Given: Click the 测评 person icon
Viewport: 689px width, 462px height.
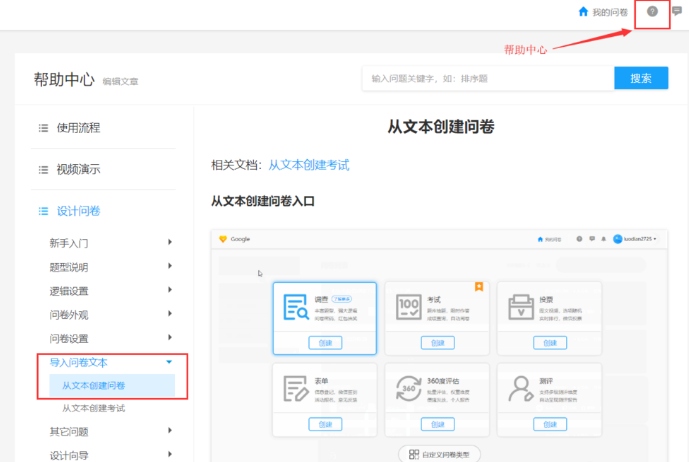Looking at the screenshot, I should click(x=521, y=389).
